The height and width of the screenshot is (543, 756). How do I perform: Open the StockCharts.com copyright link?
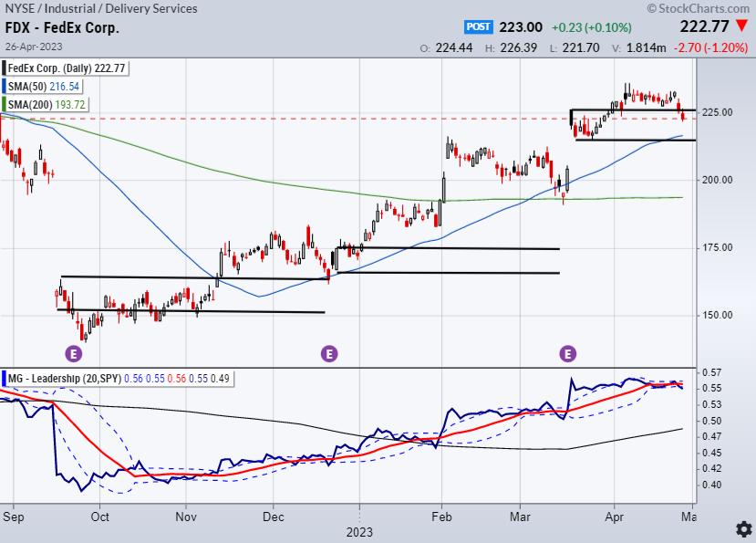tap(698, 8)
